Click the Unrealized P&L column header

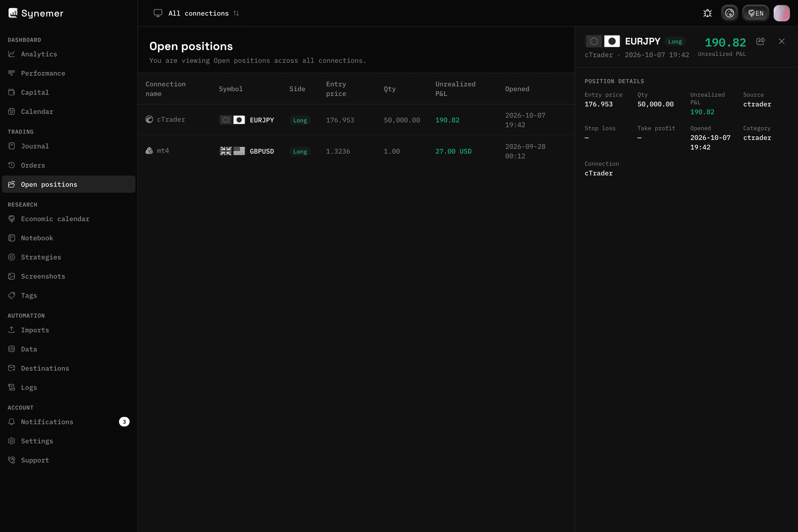point(455,89)
